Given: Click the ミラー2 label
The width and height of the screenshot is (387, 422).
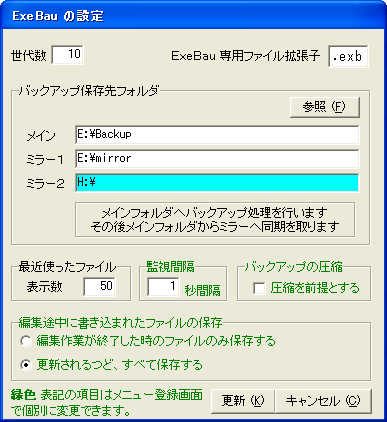Looking at the screenshot, I should [45, 184].
